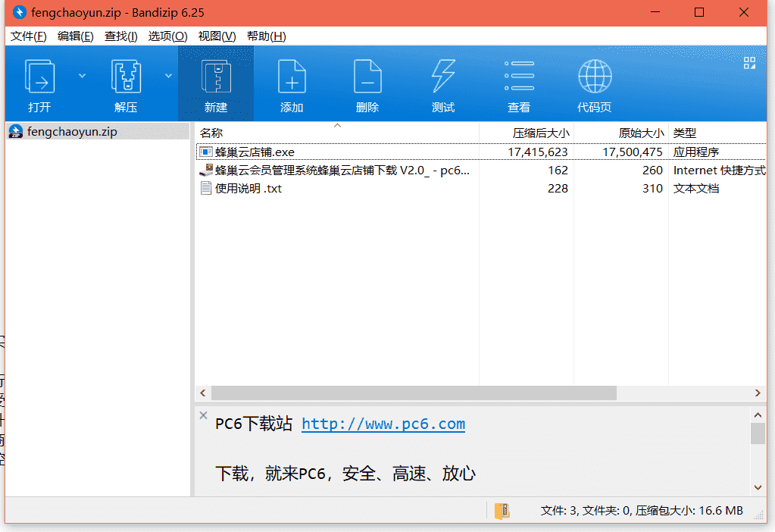
Task: Open the 选项(O) menu
Action: click(x=167, y=36)
